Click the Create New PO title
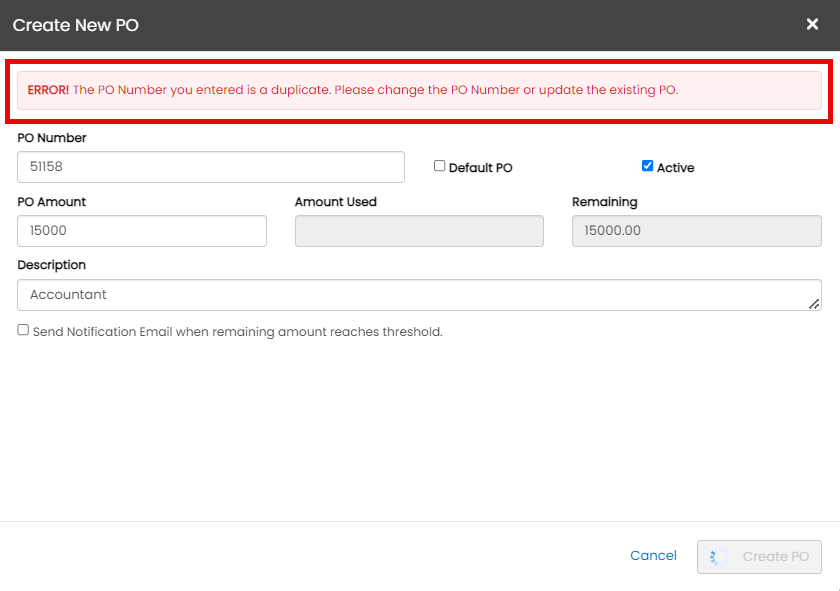Screen dimensions: 840x591 pos(76,25)
